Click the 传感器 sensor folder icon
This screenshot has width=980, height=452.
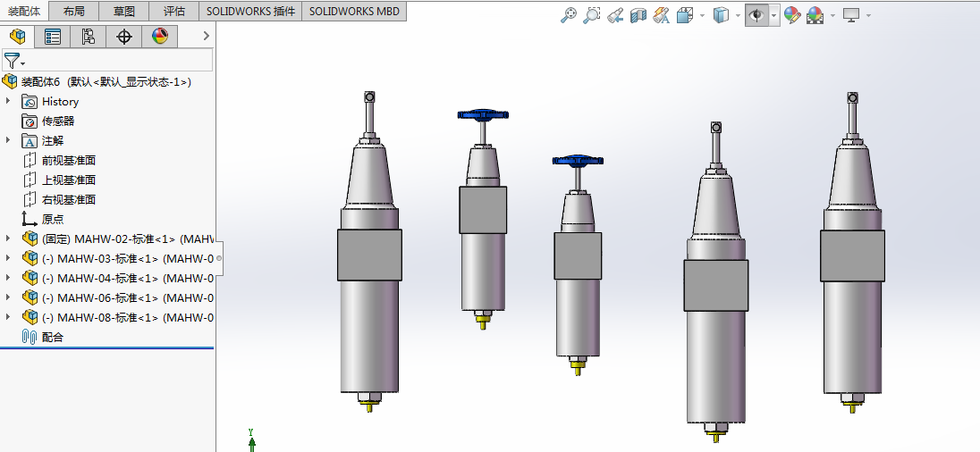pos(30,121)
